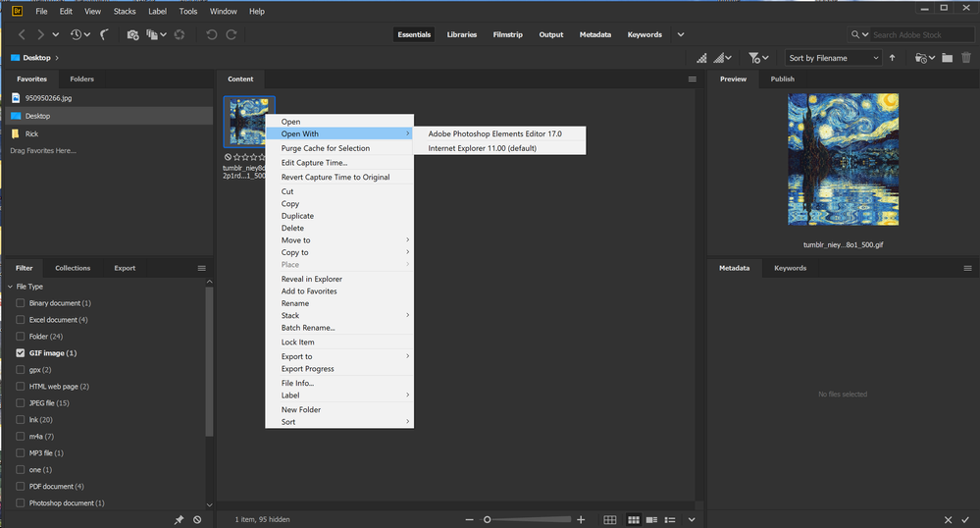980x528 pixels.
Task: Open the Filter panel options menu
Action: point(201,268)
